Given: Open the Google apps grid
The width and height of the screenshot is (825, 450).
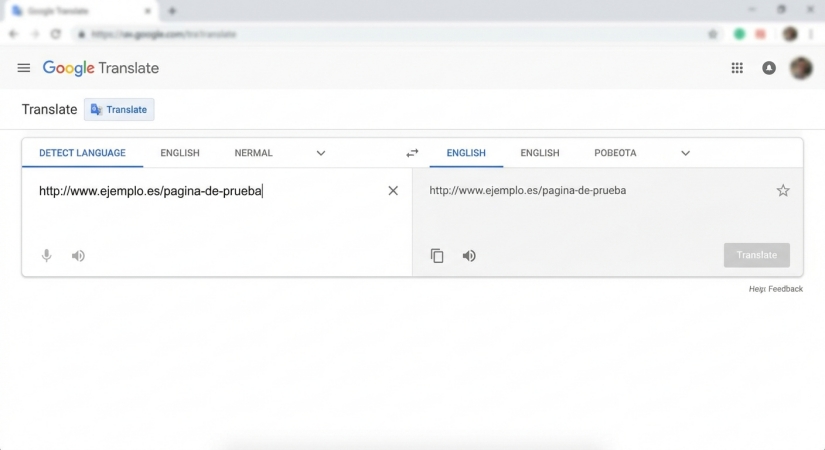Looking at the screenshot, I should point(737,68).
